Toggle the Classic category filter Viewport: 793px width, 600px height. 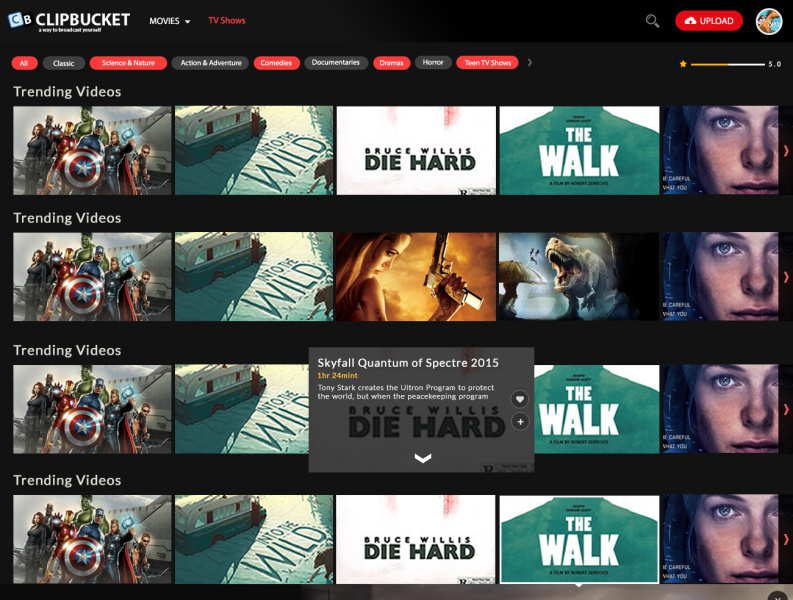[63, 63]
